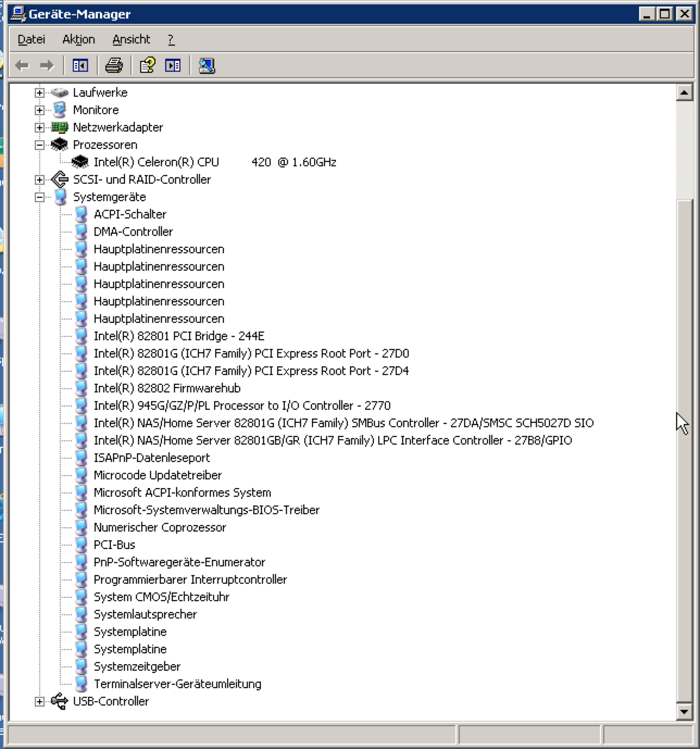Expand the Netzwerkadapter node

pos(40,128)
